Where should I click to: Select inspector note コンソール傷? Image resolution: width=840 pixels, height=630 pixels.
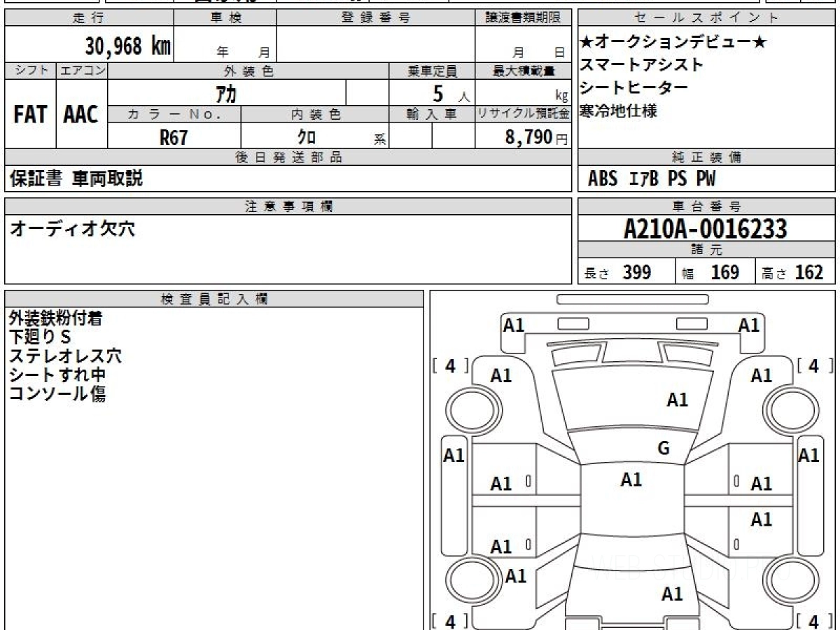(x=57, y=394)
